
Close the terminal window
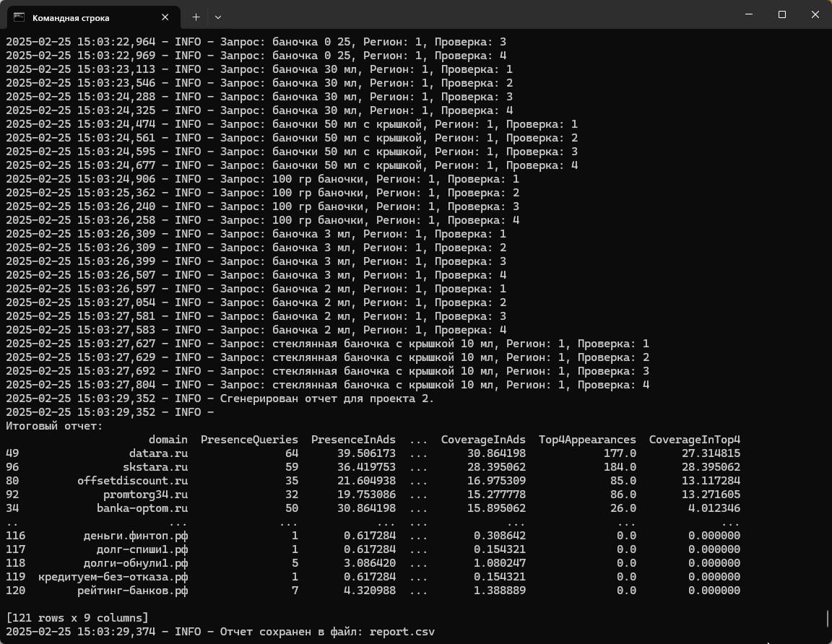(815, 14)
